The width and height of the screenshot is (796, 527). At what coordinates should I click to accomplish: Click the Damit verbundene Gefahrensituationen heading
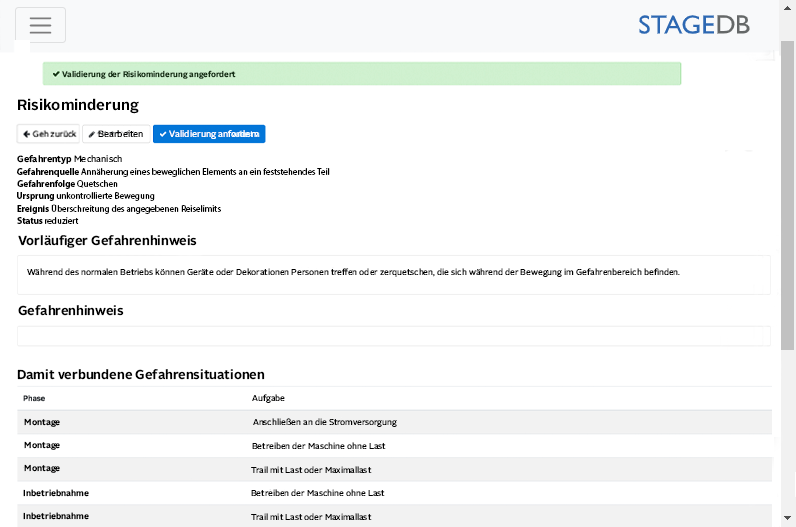[140, 375]
